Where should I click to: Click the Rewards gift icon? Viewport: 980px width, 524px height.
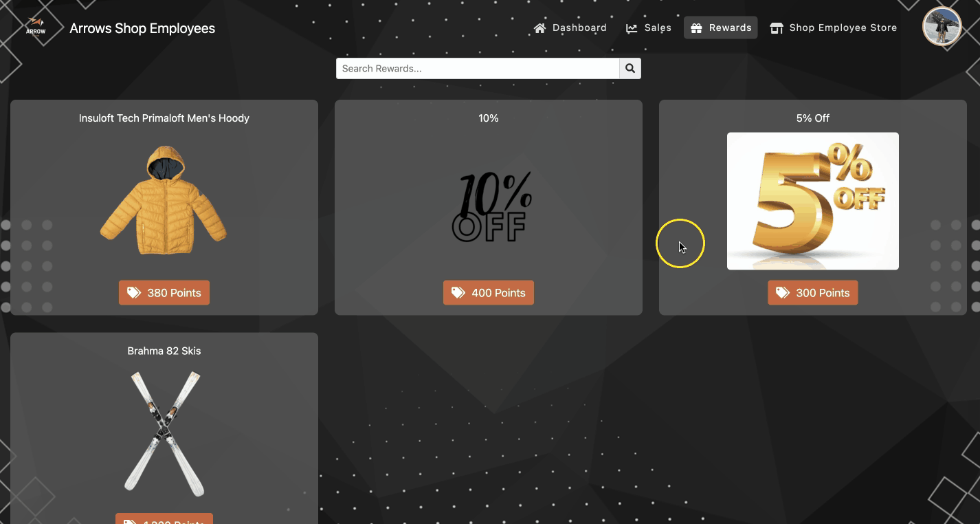696,28
